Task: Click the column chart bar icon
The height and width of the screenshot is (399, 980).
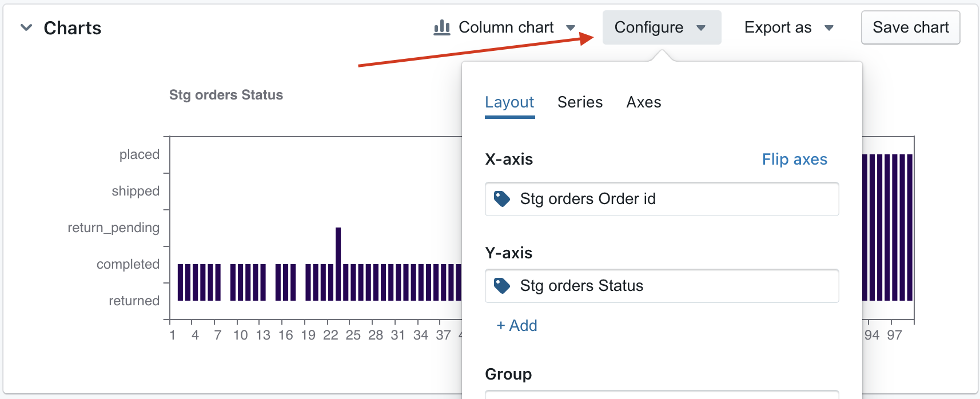Action: pos(441,27)
